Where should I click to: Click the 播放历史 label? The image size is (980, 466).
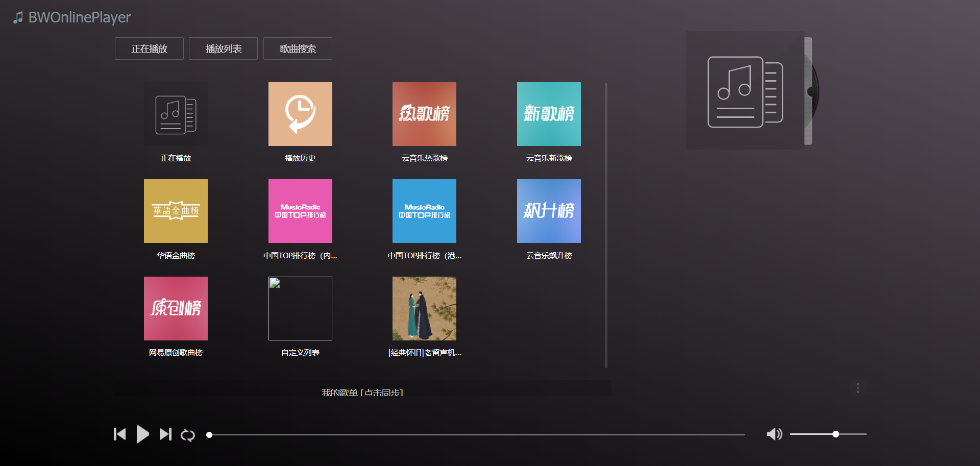[300, 158]
